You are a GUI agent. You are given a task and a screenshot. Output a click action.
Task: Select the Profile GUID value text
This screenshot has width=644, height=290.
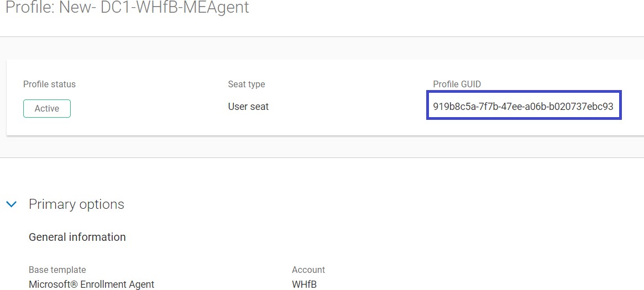[x=523, y=107]
